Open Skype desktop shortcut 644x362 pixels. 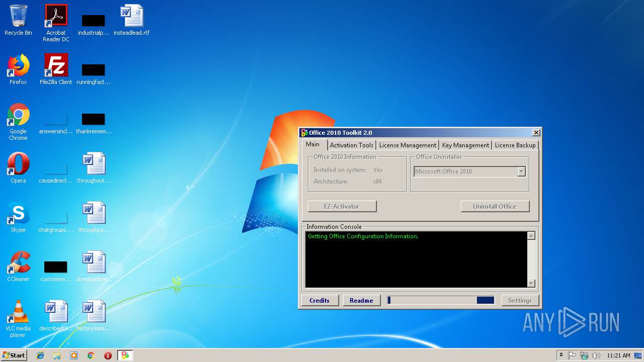(x=18, y=218)
